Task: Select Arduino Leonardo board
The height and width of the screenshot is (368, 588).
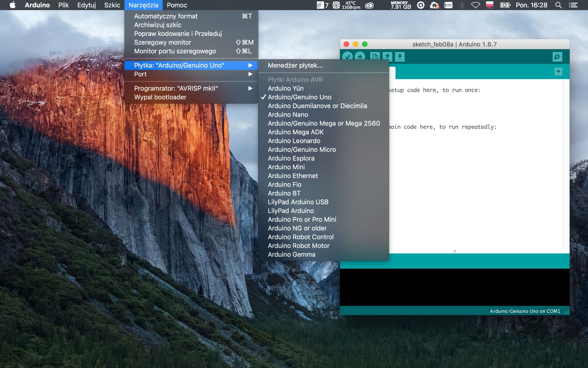Action: (x=323, y=141)
